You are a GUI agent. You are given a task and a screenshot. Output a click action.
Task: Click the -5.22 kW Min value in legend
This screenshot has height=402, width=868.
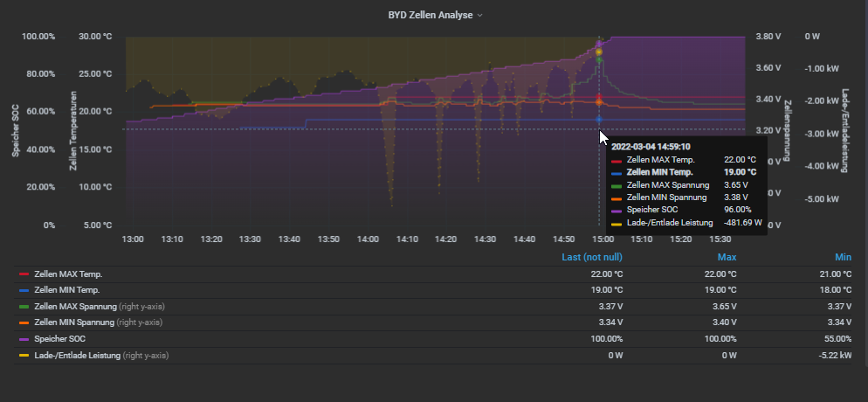[x=835, y=356]
